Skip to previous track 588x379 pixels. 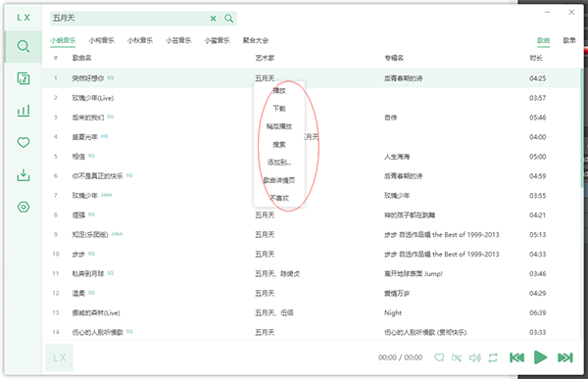pyautogui.click(x=516, y=357)
